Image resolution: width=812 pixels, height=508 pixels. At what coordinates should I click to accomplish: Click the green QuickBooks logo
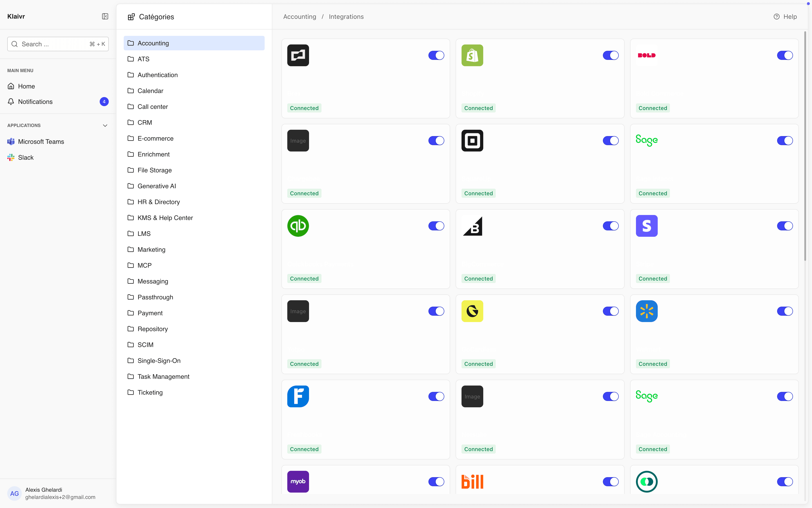298,226
